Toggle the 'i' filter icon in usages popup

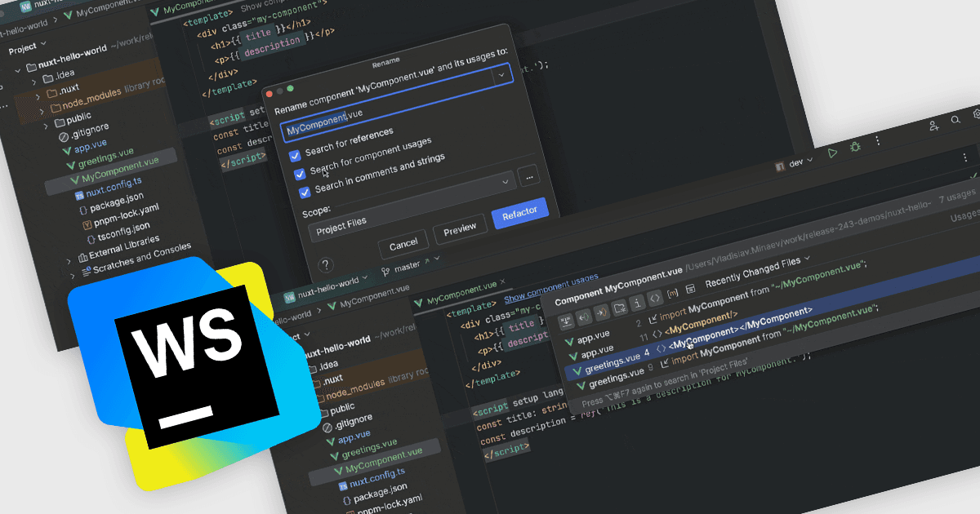click(638, 304)
